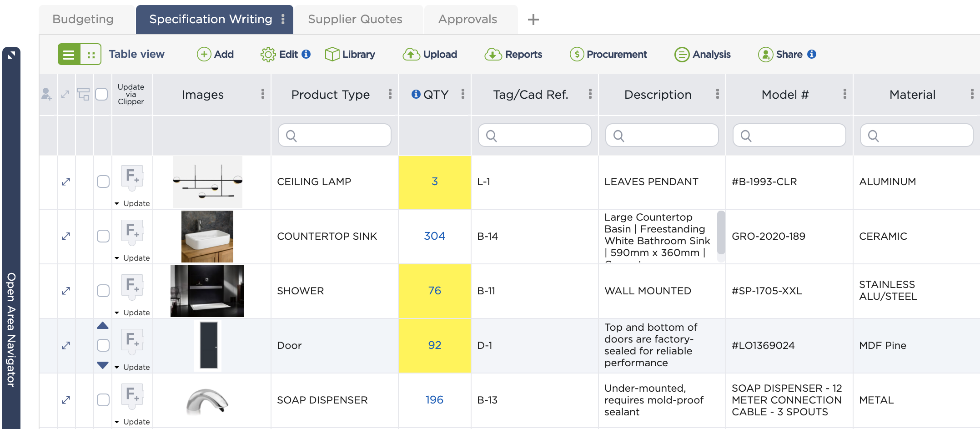Switch to list layout view icon
Screen dimensions: 980x429
tap(69, 55)
